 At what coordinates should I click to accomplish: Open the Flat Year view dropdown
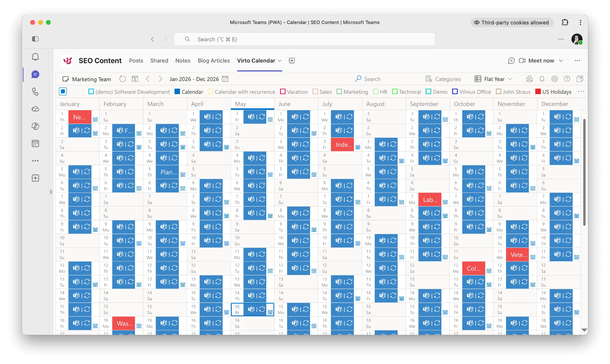[x=493, y=79]
